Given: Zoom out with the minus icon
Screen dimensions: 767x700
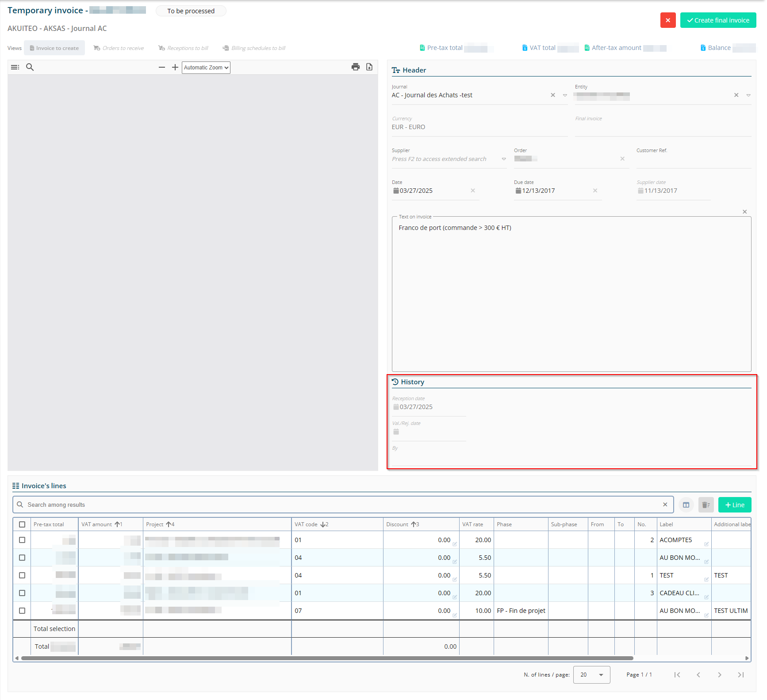Looking at the screenshot, I should click(x=162, y=67).
